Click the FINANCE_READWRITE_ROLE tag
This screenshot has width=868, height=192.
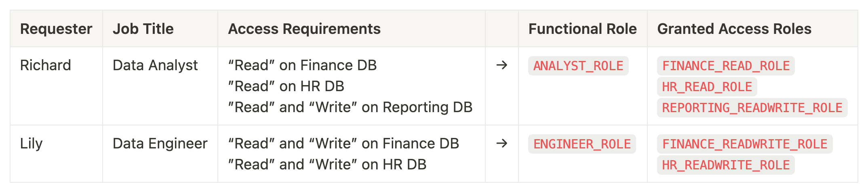[744, 144]
